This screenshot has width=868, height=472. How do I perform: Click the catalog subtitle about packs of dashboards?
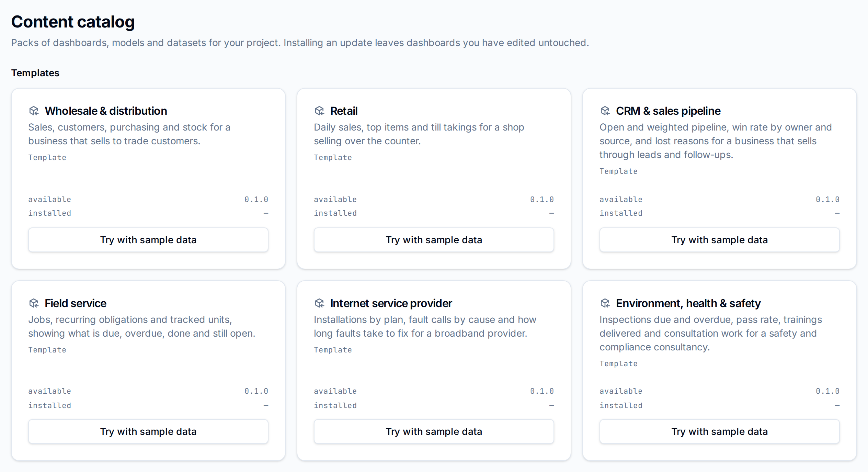click(x=300, y=43)
